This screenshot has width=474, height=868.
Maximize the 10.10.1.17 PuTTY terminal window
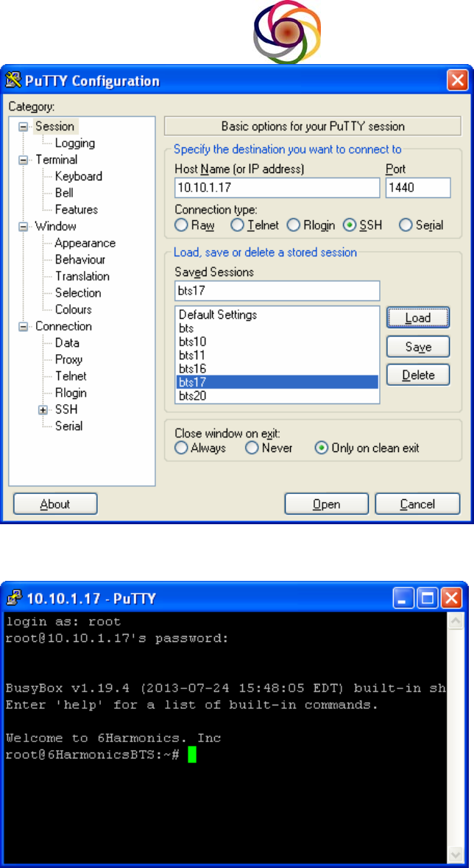click(428, 598)
